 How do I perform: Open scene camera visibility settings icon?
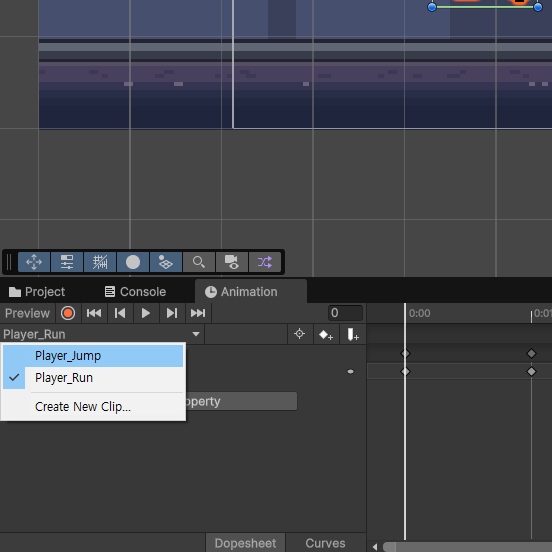click(232, 262)
